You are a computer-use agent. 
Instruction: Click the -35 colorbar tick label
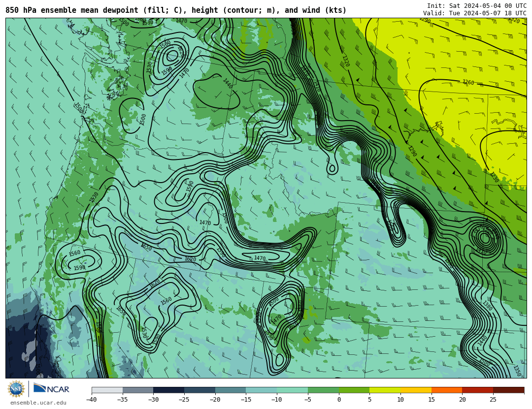[x=122, y=400]
